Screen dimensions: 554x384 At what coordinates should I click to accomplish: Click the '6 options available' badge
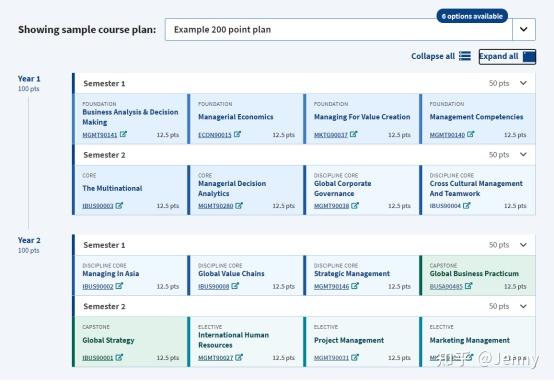(x=472, y=16)
